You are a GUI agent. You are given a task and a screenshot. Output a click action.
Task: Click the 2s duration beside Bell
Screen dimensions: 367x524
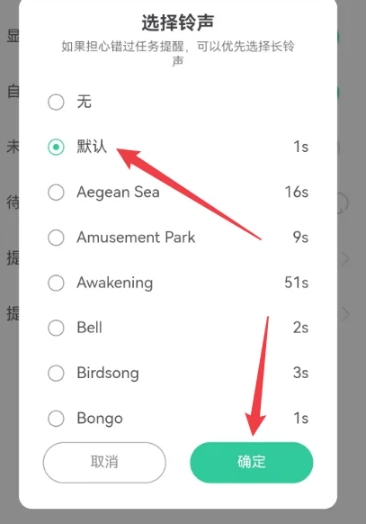pyautogui.click(x=301, y=328)
